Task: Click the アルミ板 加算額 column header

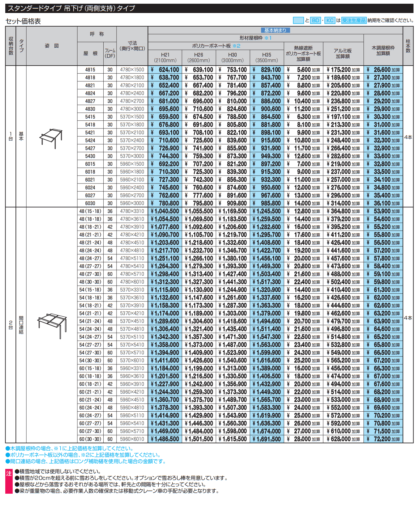Action: click(x=343, y=54)
